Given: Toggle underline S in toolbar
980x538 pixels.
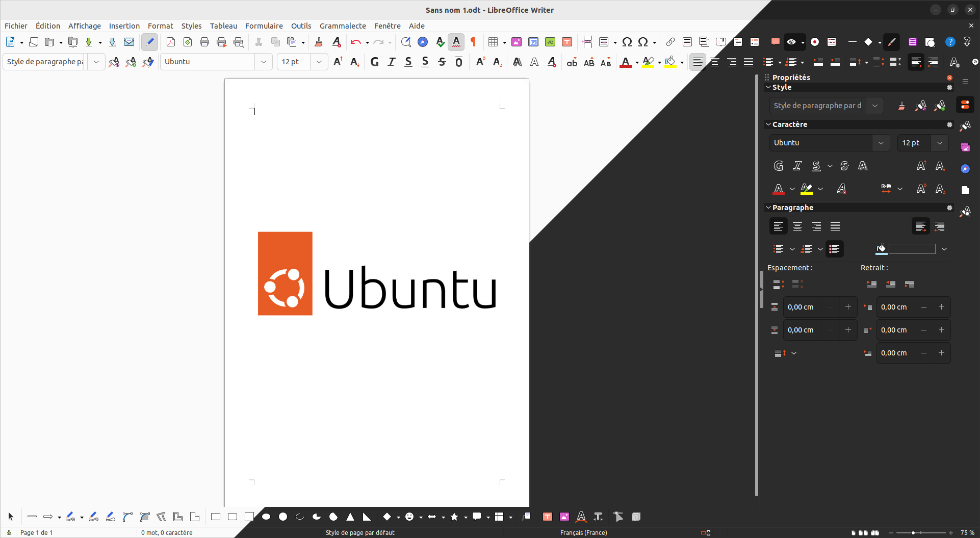Looking at the screenshot, I should tap(408, 62).
